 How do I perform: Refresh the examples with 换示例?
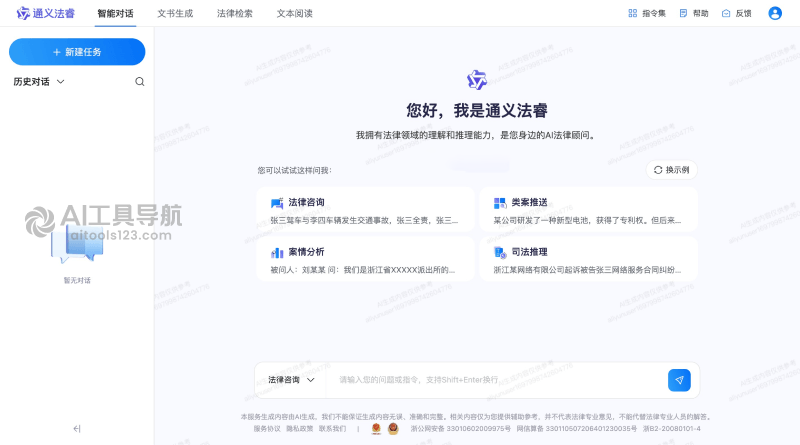click(671, 170)
